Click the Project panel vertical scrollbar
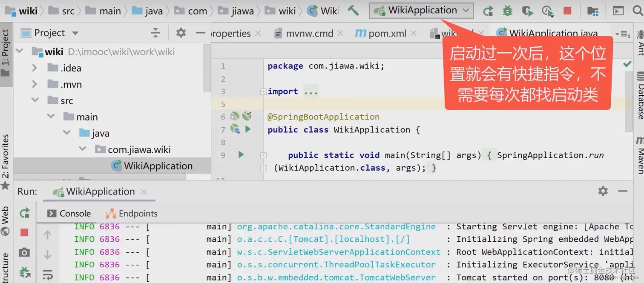The width and height of the screenshot is (644, 283). (207, 68)
